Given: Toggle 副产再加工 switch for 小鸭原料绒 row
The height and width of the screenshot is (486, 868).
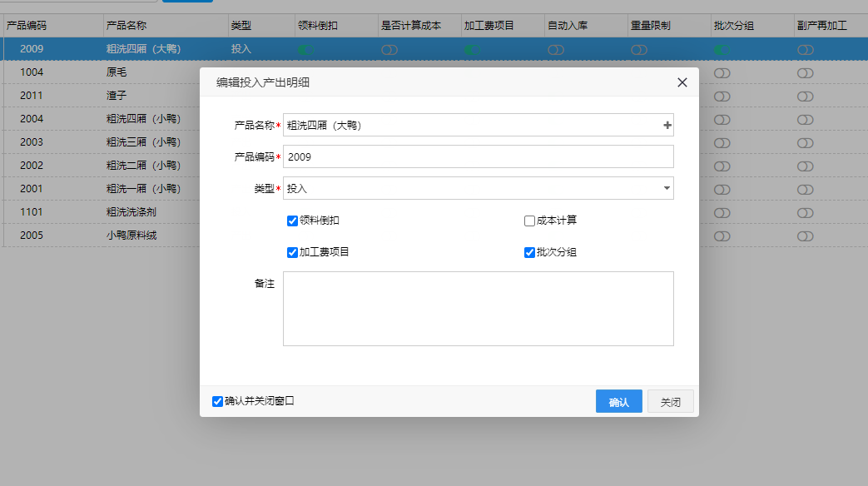Looking at the screenshot, I should tap(805, 236).
